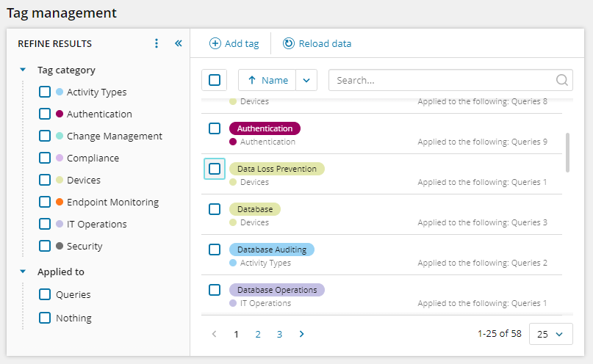The image size is (593, 364).
Task: Collapse the Tag category section
Action: (x=23, y=70)
